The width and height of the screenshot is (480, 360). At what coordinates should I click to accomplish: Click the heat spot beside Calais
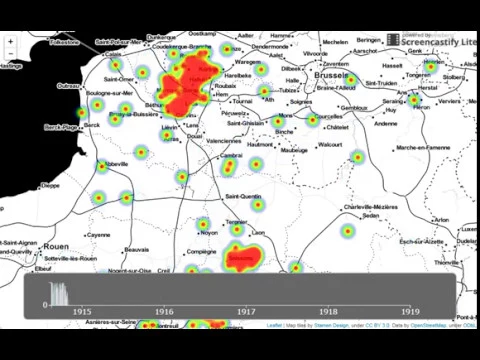tap(115, 65)
